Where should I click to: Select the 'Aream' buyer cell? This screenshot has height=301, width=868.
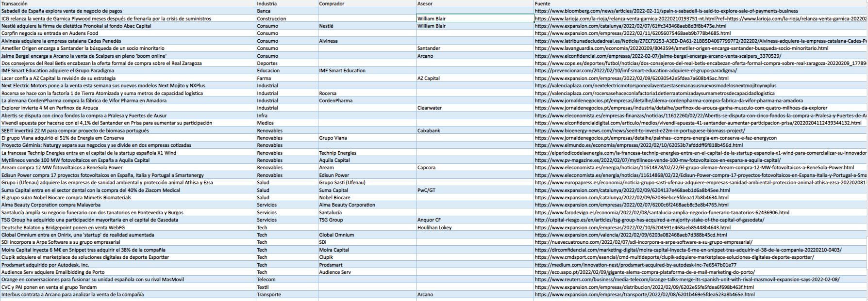[x=367, y=168]
